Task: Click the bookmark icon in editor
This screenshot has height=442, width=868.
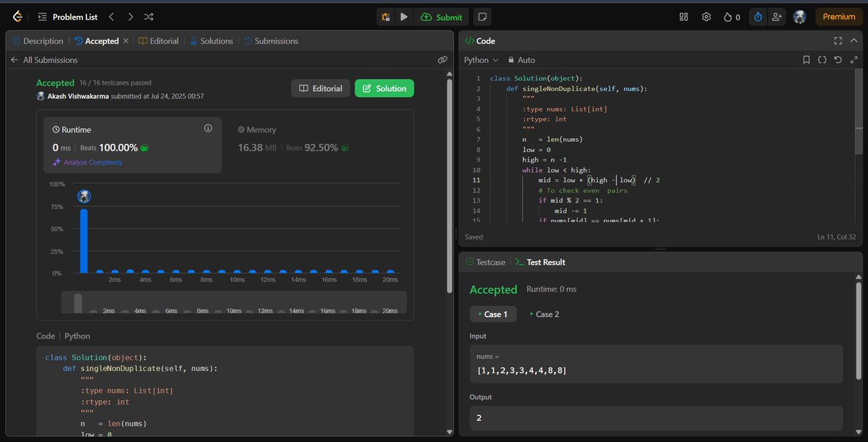Action: 806,60
